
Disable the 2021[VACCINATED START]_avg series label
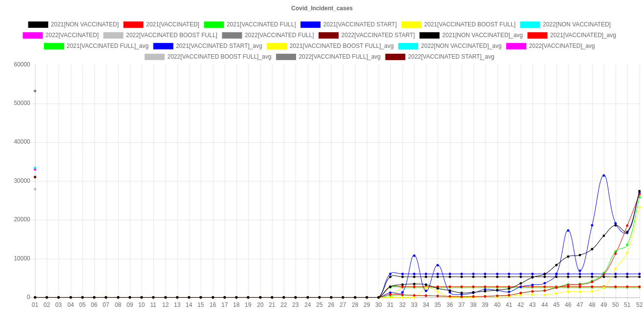(218, 46)
